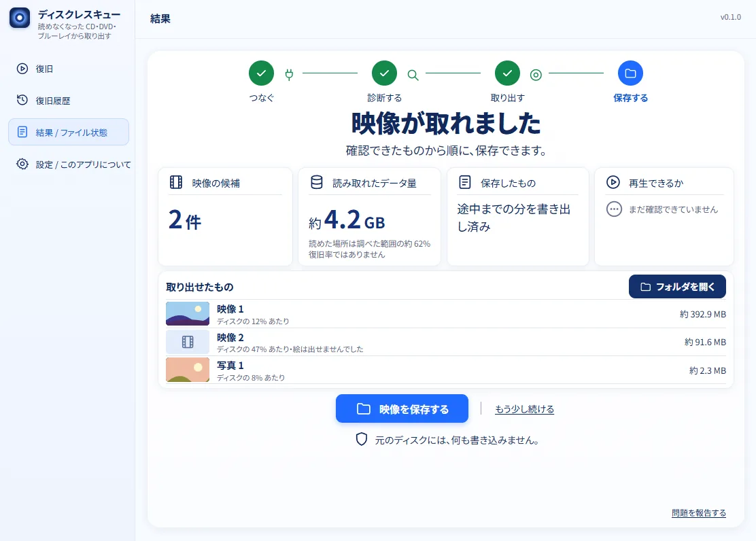
Task: Click the もう少し続ける link
Action: [x=524, y=409]
